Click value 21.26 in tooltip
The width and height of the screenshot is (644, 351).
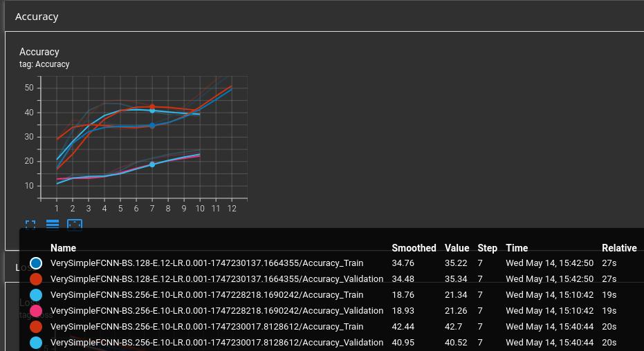point(456,311)
